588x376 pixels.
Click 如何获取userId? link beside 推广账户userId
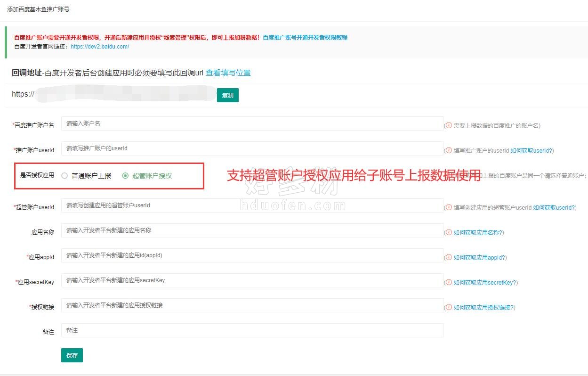point(532,151)
